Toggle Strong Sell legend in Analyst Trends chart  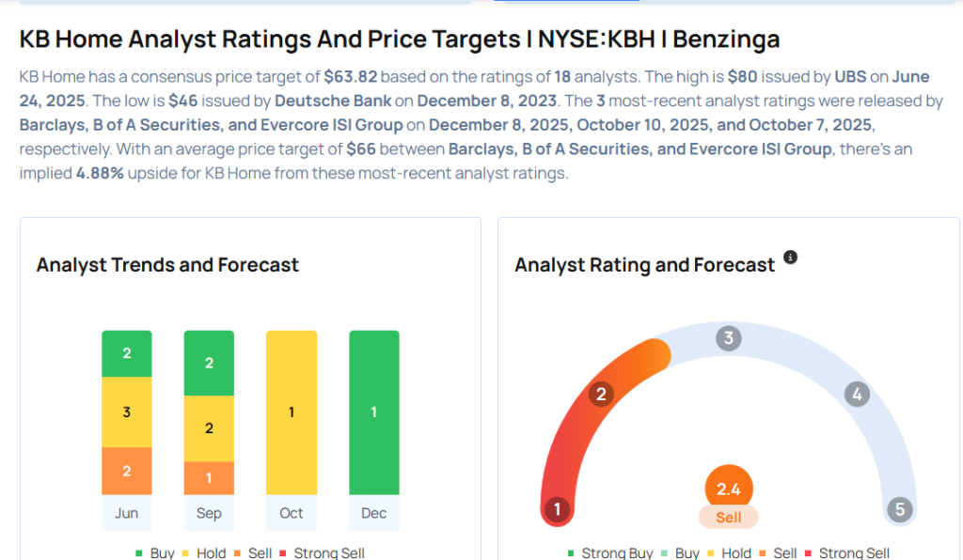click(328, 553)
